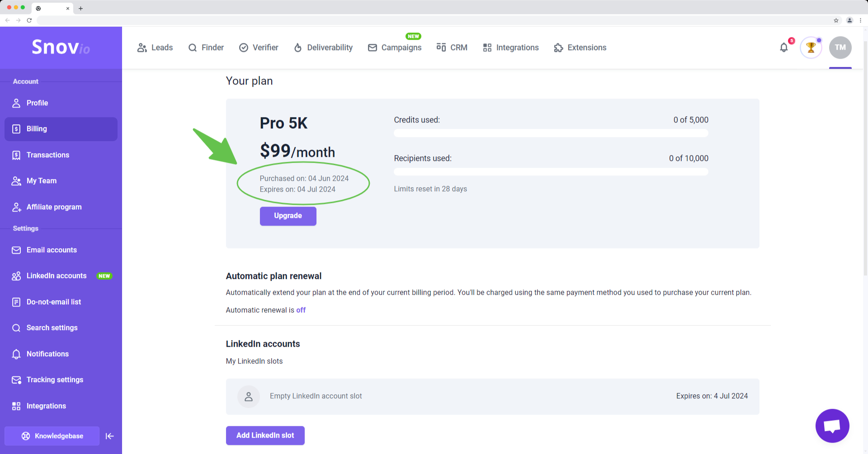Toggle automatic renewal via the off link
The height and width of the screenshot is (454, 868).
coord(301,310)
